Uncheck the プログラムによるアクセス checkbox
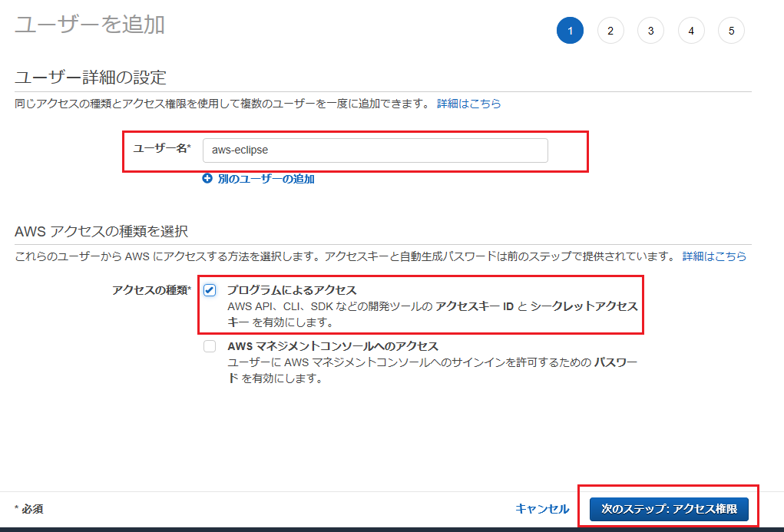The height and width of the screenshot is (532, 784). (x=210, y=290)
